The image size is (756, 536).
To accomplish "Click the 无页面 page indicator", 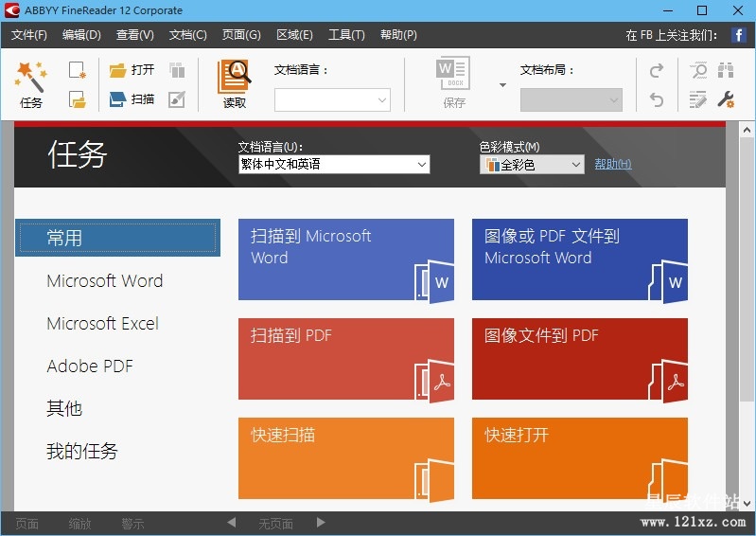I will (275, 524).
